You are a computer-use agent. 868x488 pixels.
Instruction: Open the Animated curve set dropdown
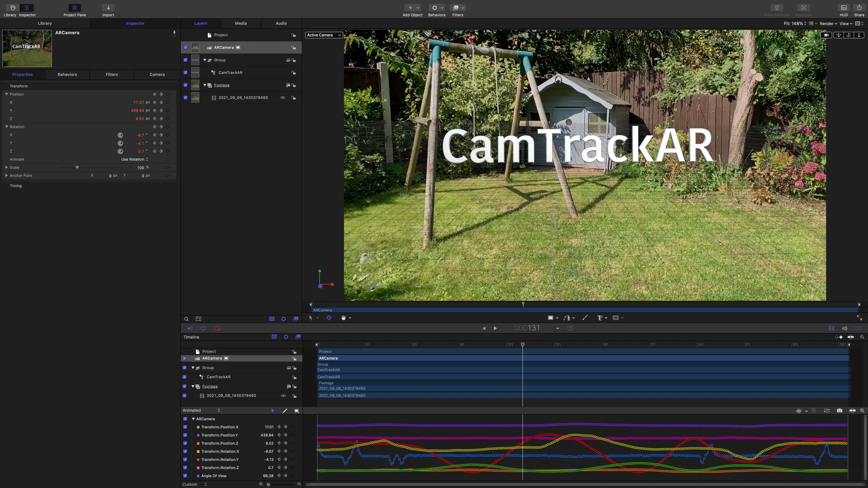click(x=201, y=410)
